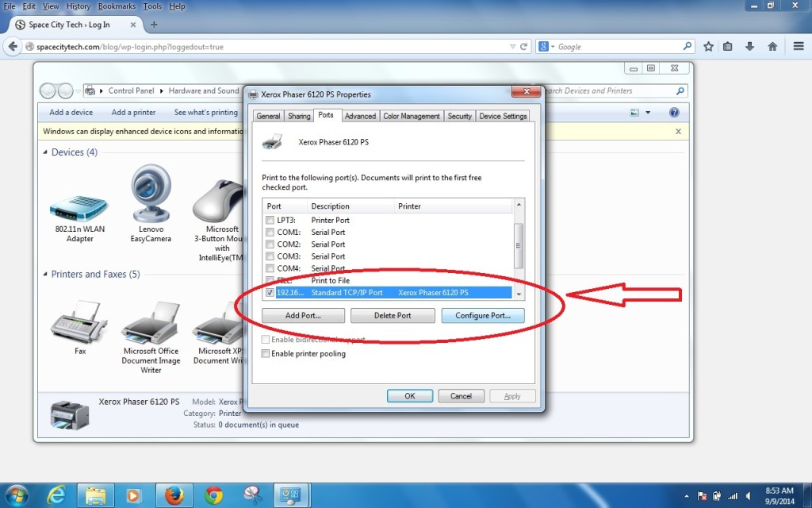
Task: Check the COM1 serial port box
Action: coord(270,233)
